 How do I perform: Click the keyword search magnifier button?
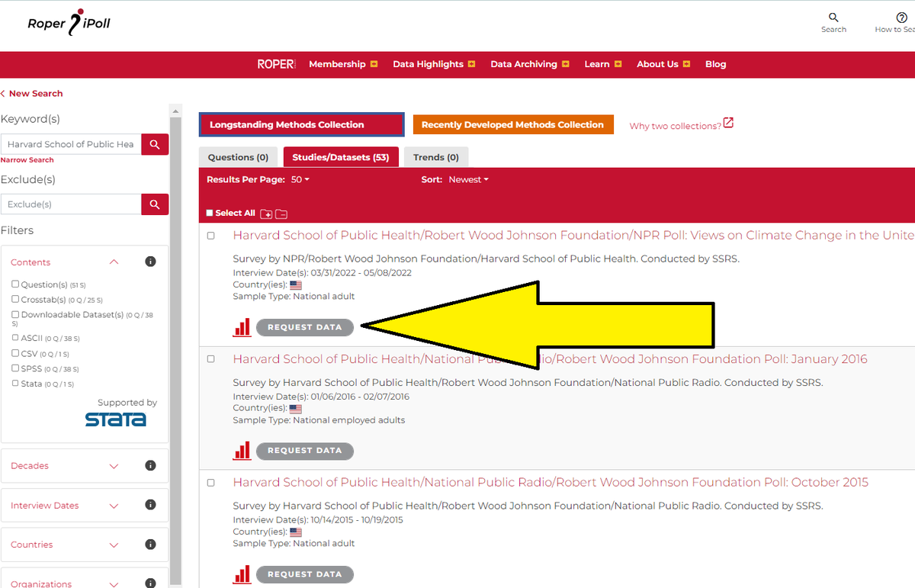pyautogui.click(x=154, y=143)
